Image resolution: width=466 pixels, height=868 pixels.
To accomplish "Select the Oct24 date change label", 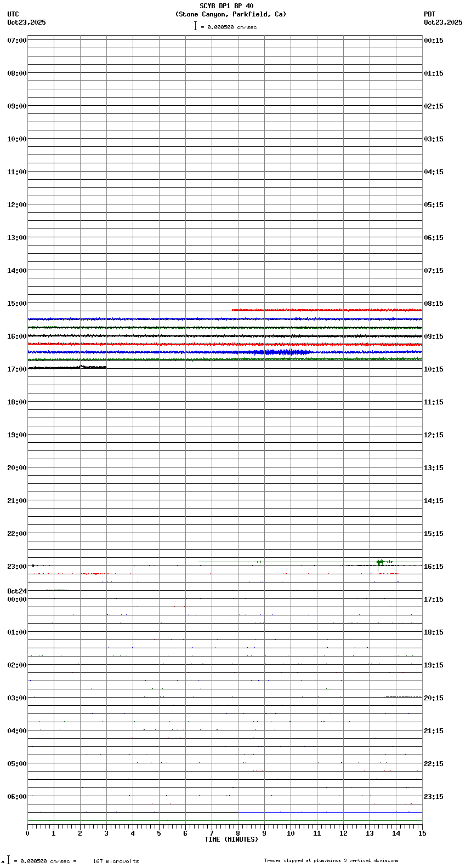I will pyautogui.click(x=16, y=591).
